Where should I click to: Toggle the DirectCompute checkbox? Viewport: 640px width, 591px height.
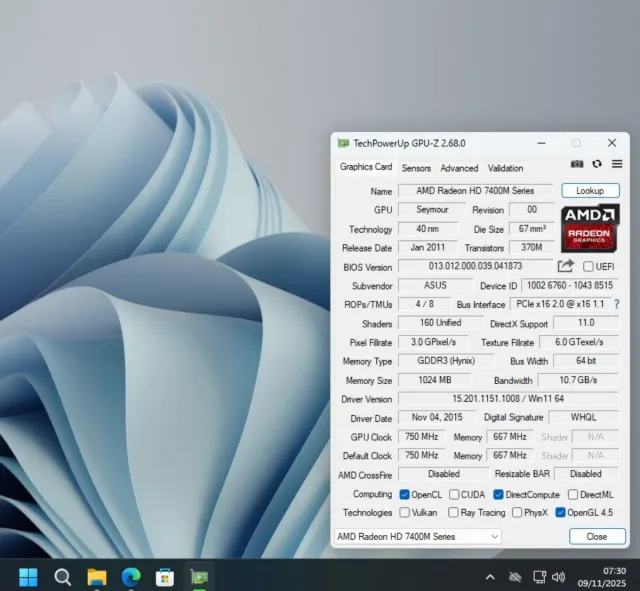(498, 495)
